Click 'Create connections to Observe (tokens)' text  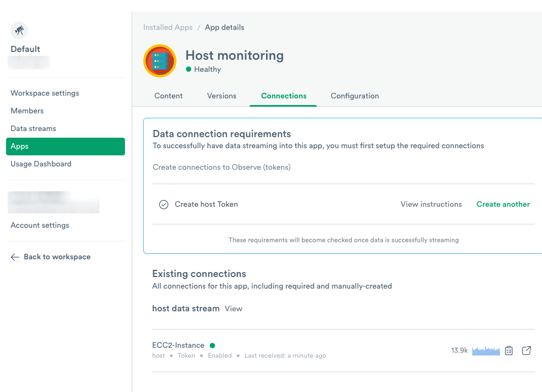tap(222, 168)
